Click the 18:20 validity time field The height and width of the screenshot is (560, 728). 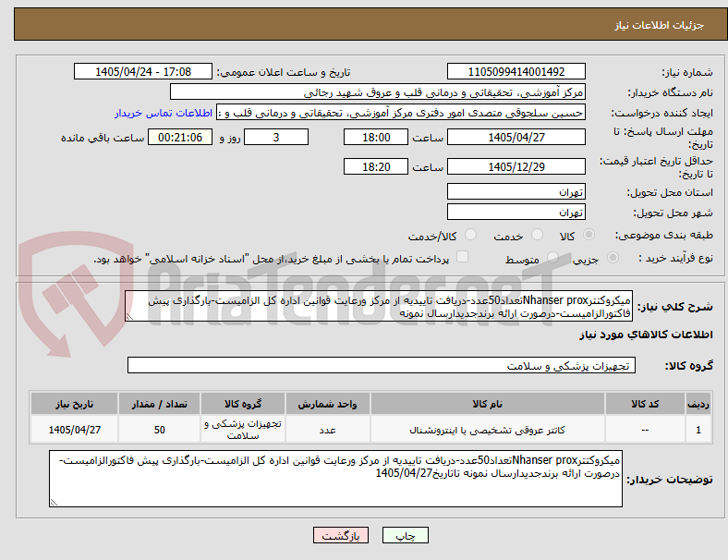click(x=376, y=166)
